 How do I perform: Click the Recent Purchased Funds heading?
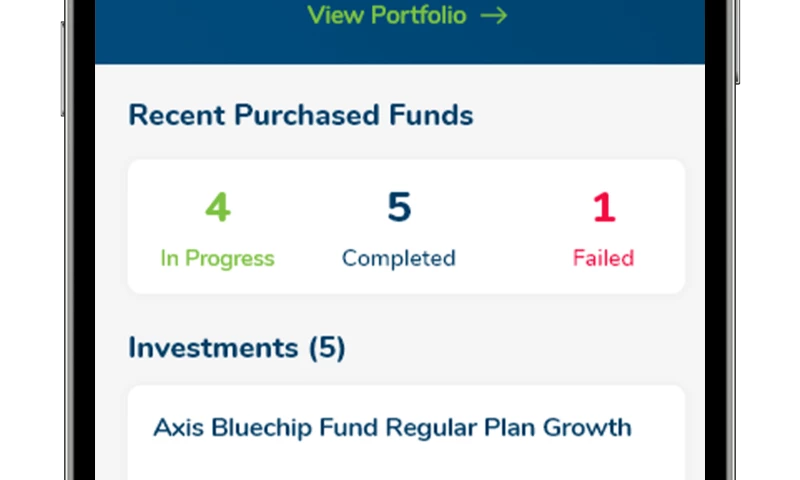click(x=301, y=115)
